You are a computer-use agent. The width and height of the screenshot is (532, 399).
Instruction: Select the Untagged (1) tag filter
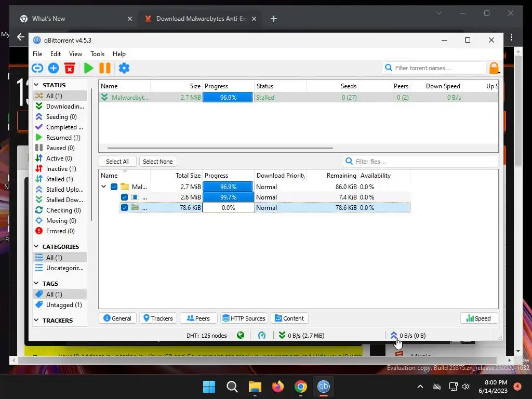[x=60, y=304]
